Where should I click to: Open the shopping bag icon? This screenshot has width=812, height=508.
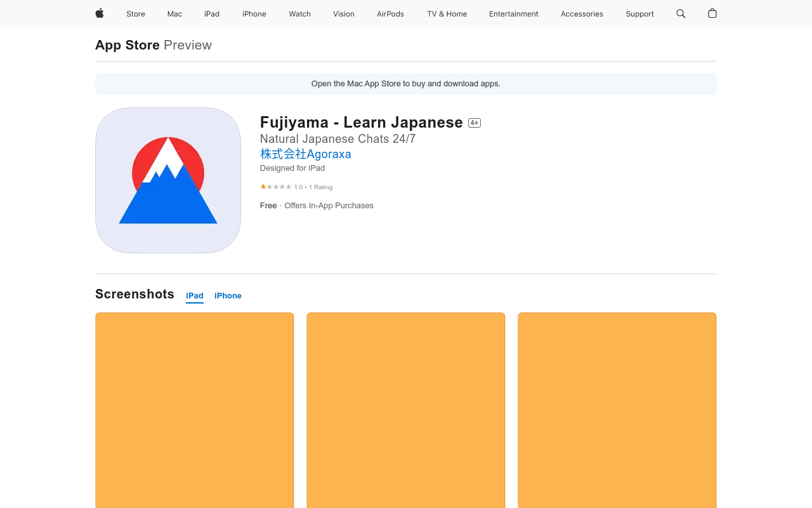point(712,13)
